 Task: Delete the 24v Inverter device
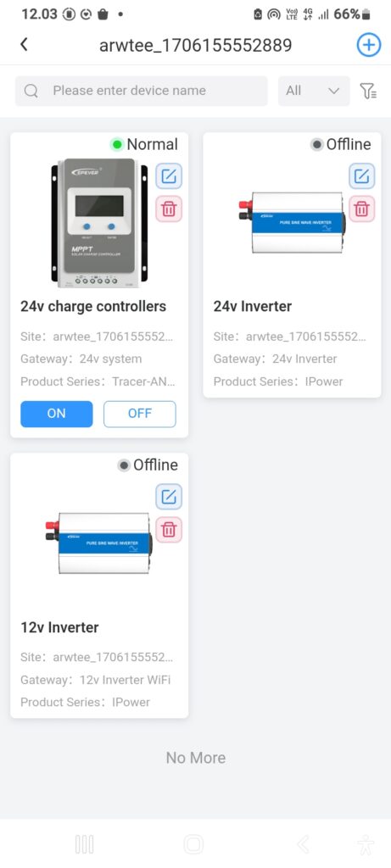pos(361,209)
